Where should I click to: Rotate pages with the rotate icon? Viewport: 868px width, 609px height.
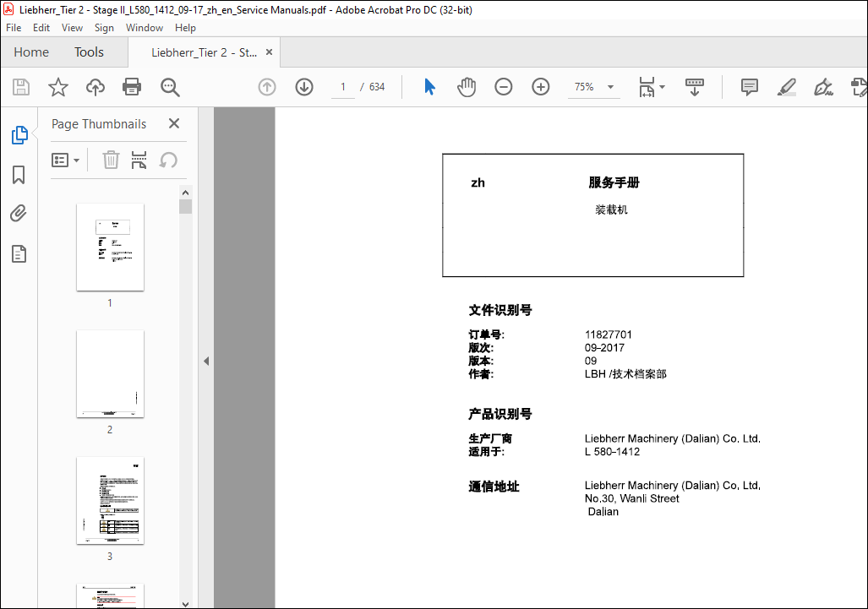(168, 160)
